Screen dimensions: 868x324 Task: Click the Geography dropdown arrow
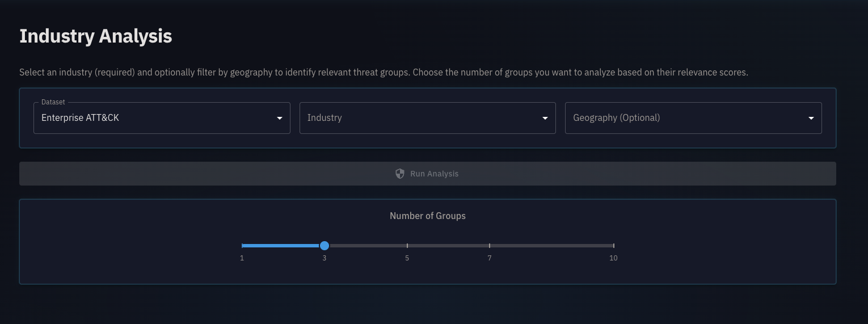[811, 118]
